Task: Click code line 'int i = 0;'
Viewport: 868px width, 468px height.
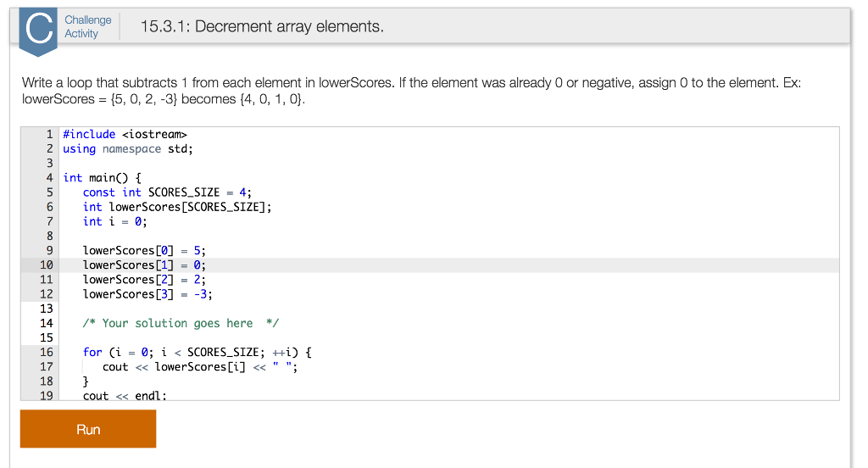Action: pyautogui.click(x=115, y=221)
